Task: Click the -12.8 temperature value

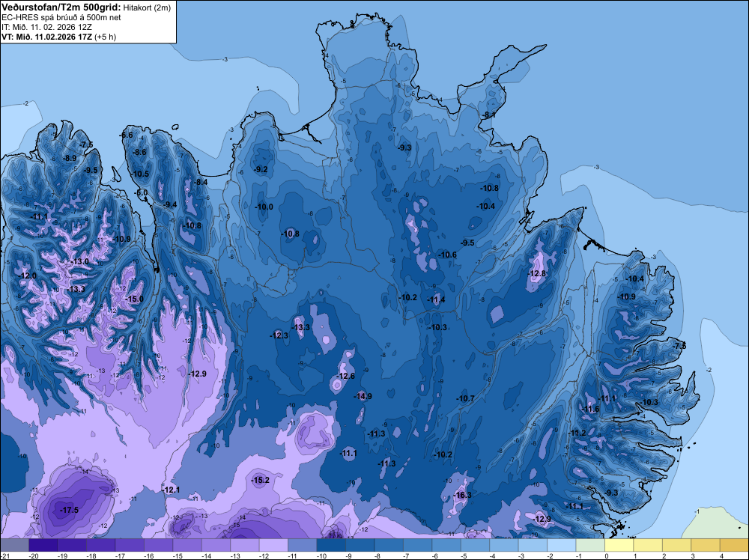Action: coord(536,273)
